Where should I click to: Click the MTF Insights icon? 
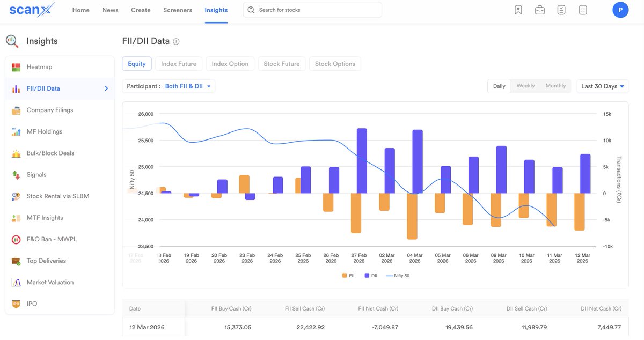[16, 218]
